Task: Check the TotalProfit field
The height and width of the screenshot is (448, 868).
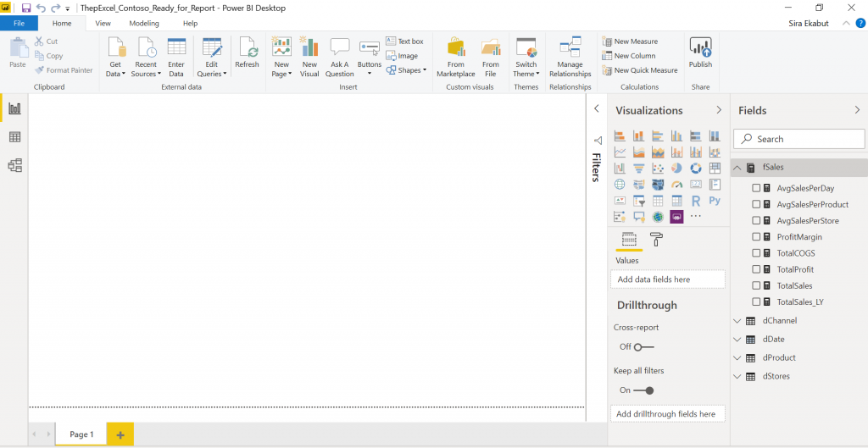Action: pyautogui.click(x=756, y=269)
